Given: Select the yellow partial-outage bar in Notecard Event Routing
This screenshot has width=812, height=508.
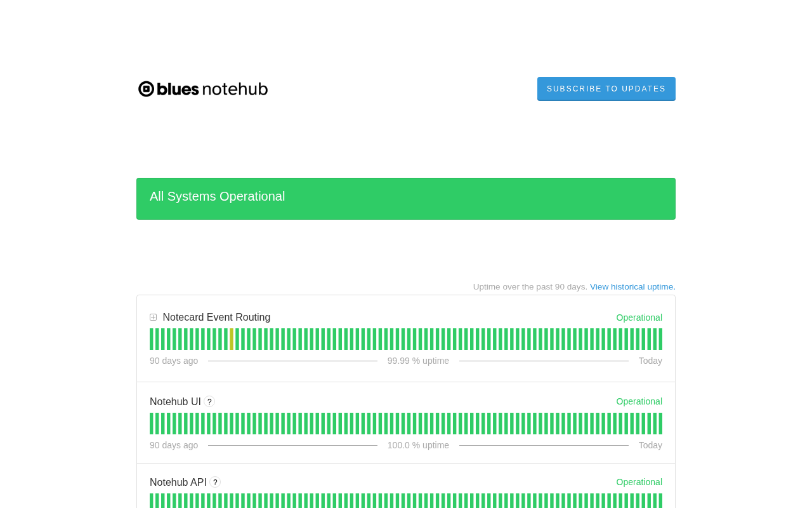Looking at the screenshot, I should click(232, 339).
